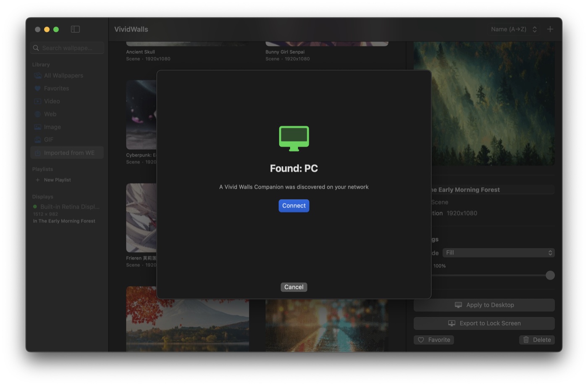Cancel the companion discovery dialog
The image size is (588, 386).
coord(294,287)
